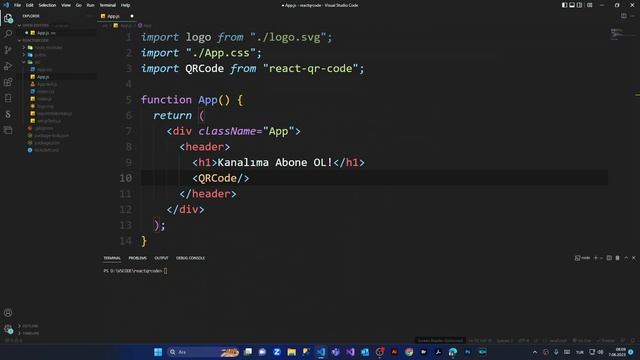This screenshot has height=360, width=640.
Task: Click the notifications bell in status bar
Action: 633,340
